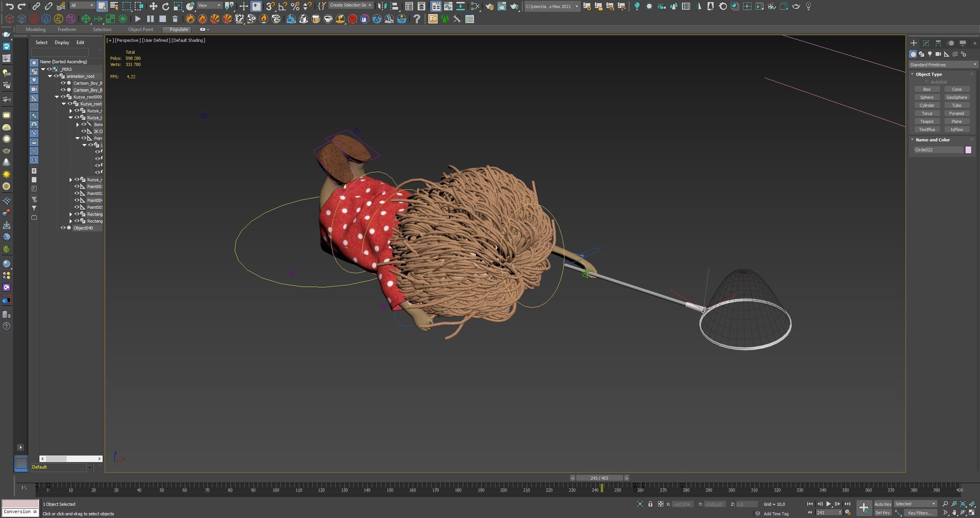Switch to the Modeling ribbon tab

point(36,30)
